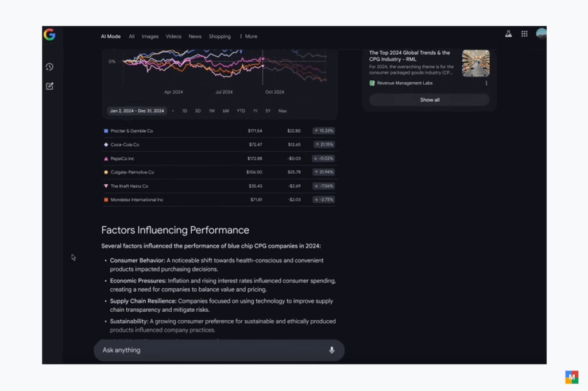Open the News tab
The height and width of the screenshot is (391, 588).
tap(195, 36)
